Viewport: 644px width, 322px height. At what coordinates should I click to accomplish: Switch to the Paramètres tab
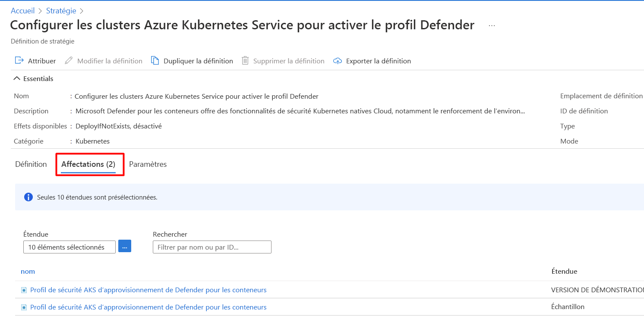coord(148,164)
